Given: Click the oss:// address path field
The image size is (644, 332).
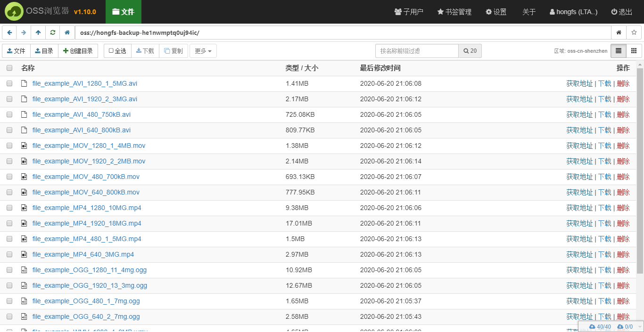Looking at the screenshot, I should (x=343, y=32).
